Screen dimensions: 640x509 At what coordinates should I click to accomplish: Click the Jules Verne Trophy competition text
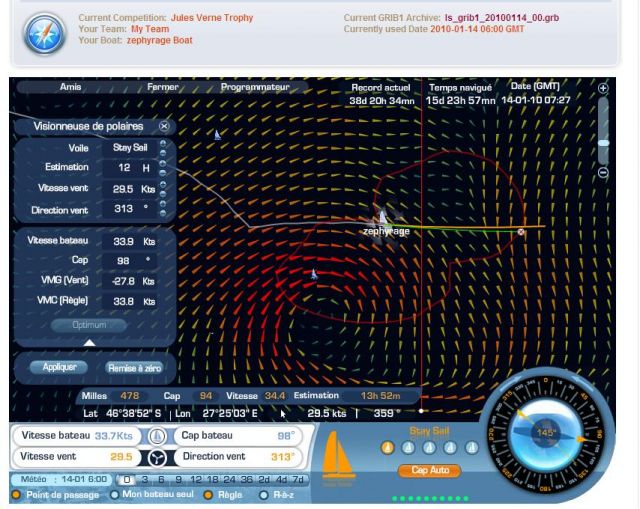[212, 18]
